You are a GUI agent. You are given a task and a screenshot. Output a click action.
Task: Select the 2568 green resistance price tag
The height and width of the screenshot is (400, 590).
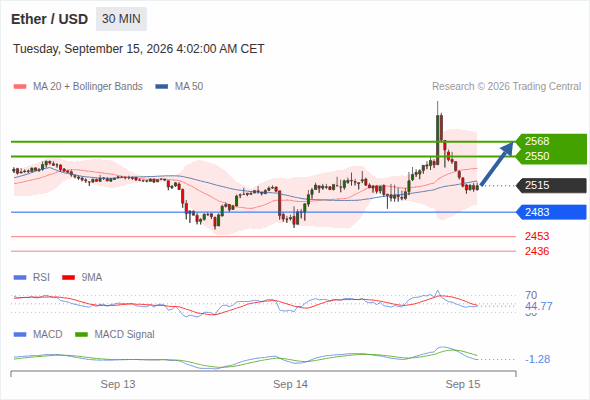pos(551,141)
